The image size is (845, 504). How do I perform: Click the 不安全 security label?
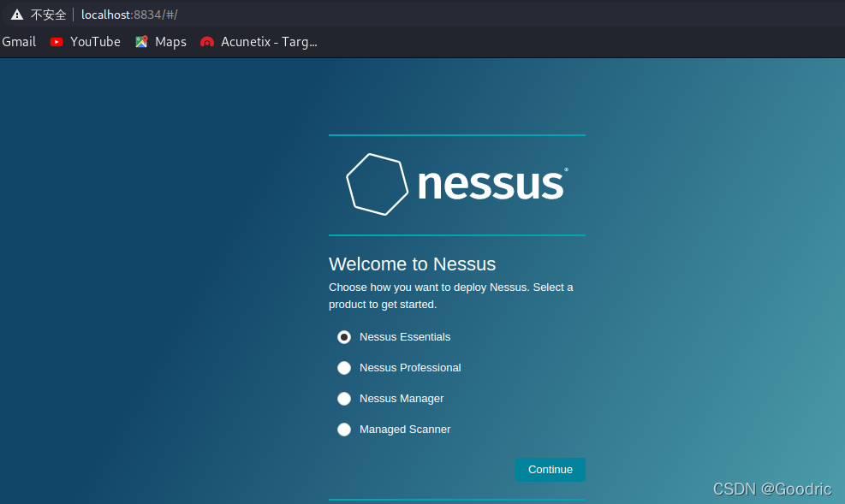click(49, 15)
